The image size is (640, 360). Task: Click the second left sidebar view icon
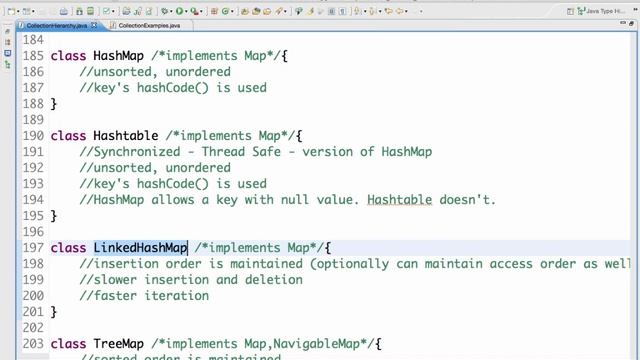8,42
